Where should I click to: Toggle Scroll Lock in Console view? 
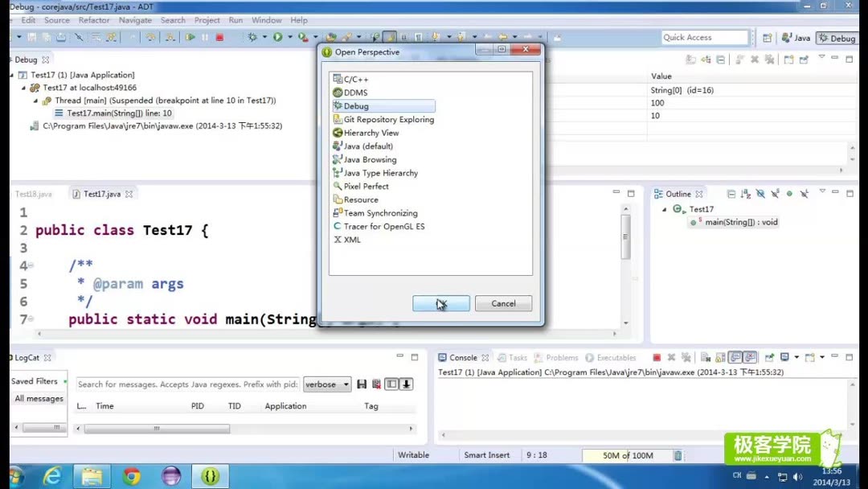click(719, 357)
